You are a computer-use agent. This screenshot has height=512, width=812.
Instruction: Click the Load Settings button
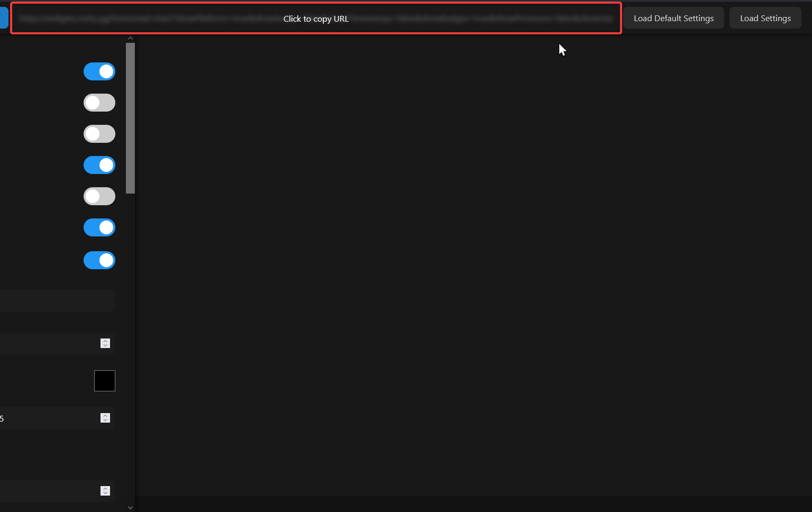click(765, 17)
